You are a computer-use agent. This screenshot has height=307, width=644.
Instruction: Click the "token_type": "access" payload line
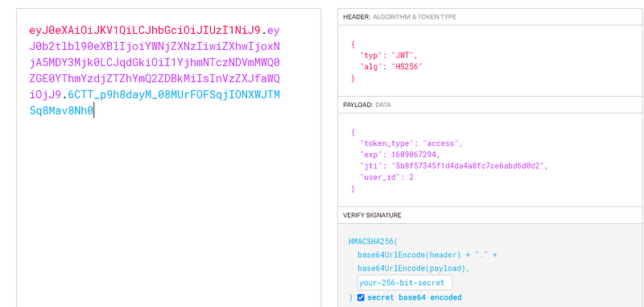click(411, 143)
